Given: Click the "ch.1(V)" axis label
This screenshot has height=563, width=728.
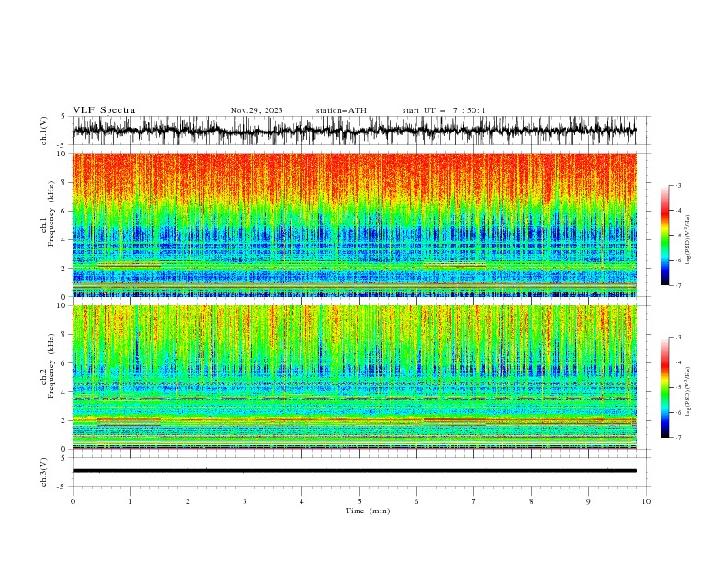Looking at the screenshot, I should click(43, 131).
